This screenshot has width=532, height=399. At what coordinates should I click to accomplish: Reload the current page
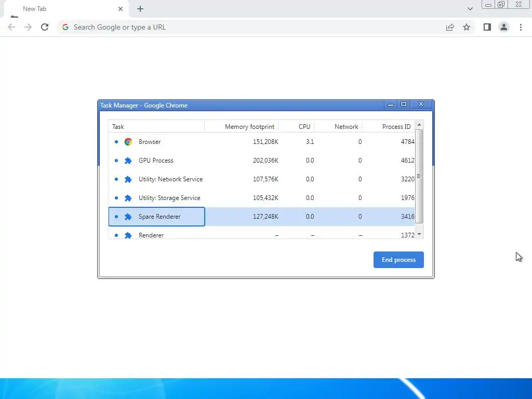pos(45,27)
